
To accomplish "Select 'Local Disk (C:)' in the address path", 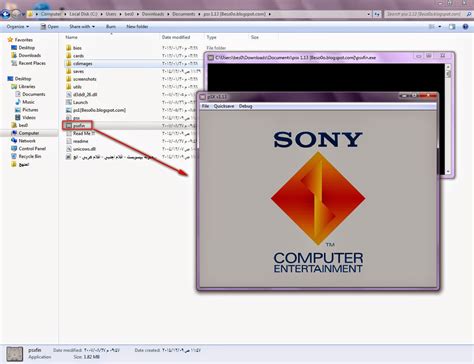I will click(84, 14).
